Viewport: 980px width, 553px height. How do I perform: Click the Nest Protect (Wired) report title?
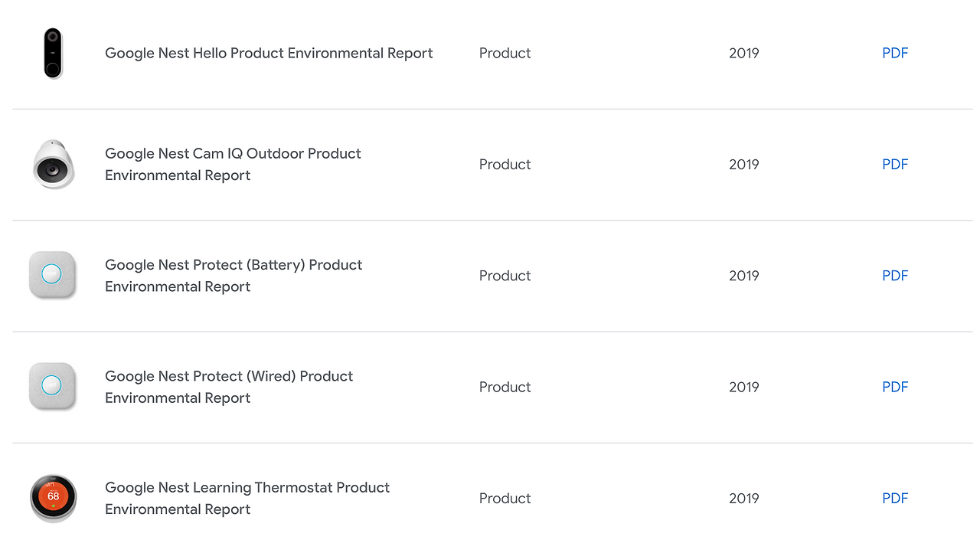[x=229, y=387]
